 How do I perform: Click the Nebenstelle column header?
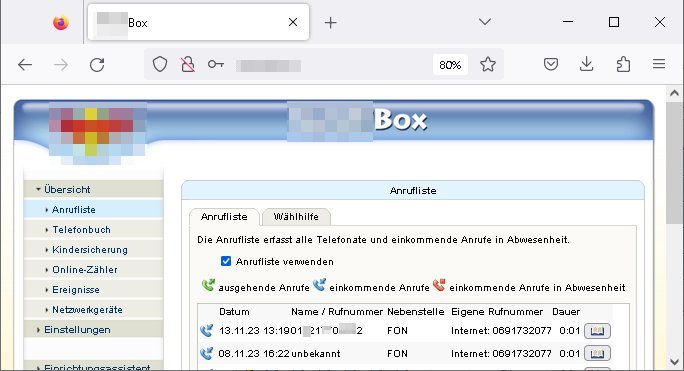[416, 312]
